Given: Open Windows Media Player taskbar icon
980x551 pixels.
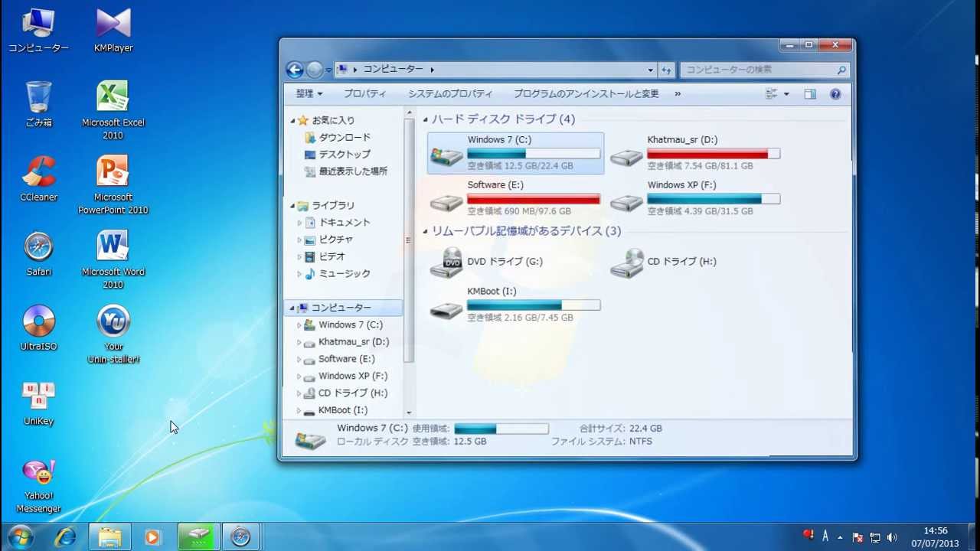Looking at the screenshot, I should 152,537.
